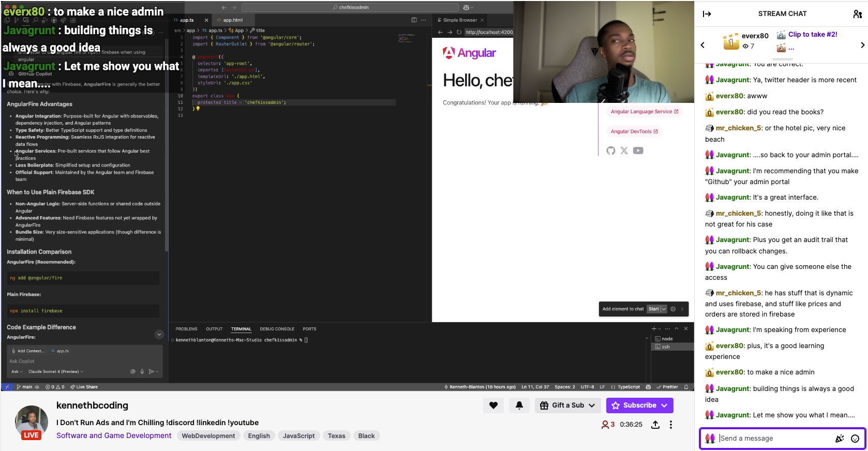
Task: Open the GitHub icon in Angular page
Action: coord(611,151)
